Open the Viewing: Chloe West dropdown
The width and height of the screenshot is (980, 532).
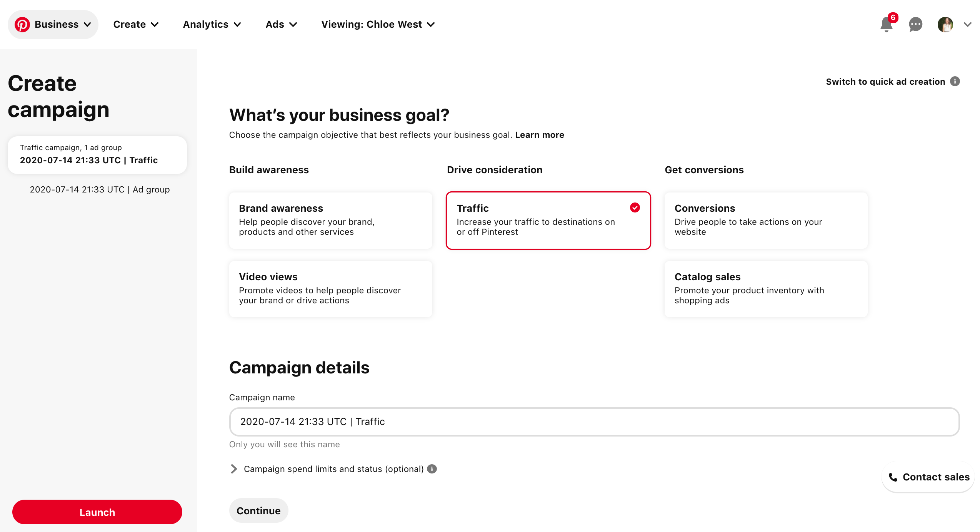[378, 25]
